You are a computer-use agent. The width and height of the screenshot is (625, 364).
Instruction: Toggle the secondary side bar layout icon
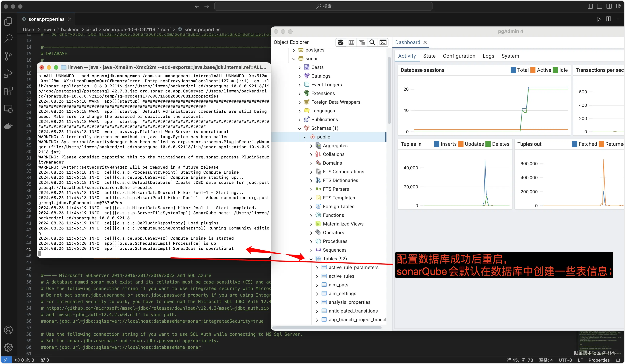(x=609, y=6)
